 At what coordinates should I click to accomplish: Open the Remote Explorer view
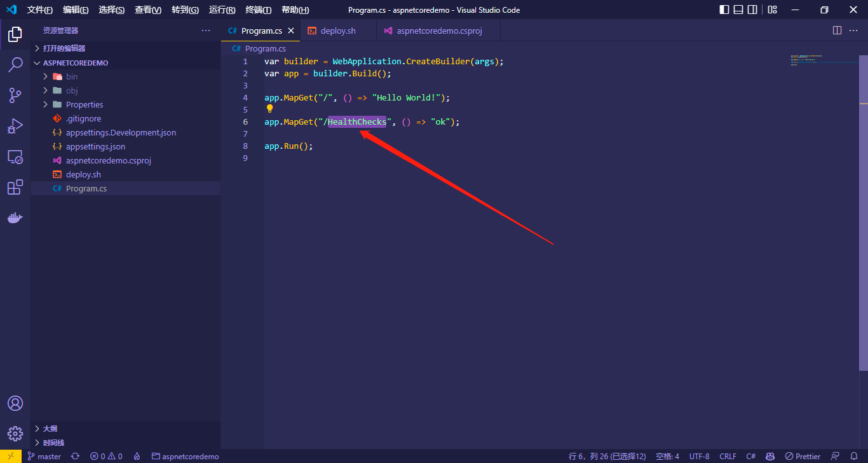point(15,156)
